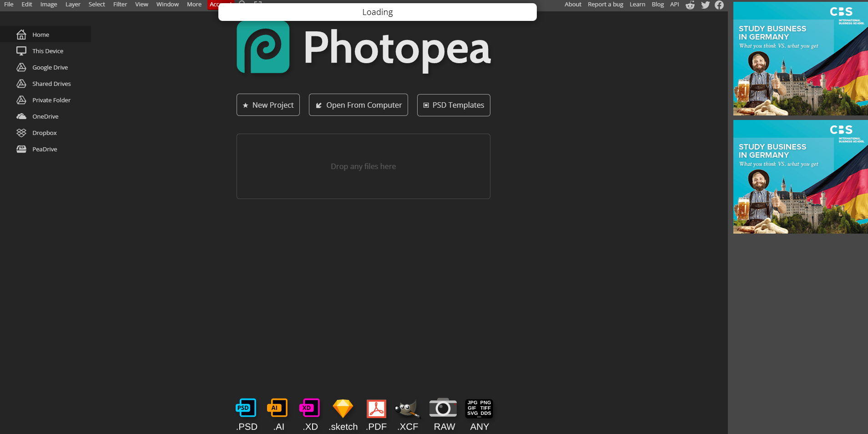Screen dimensions: 868x434
Task: Click the ANY formats icon
Action: pos(479,408)
